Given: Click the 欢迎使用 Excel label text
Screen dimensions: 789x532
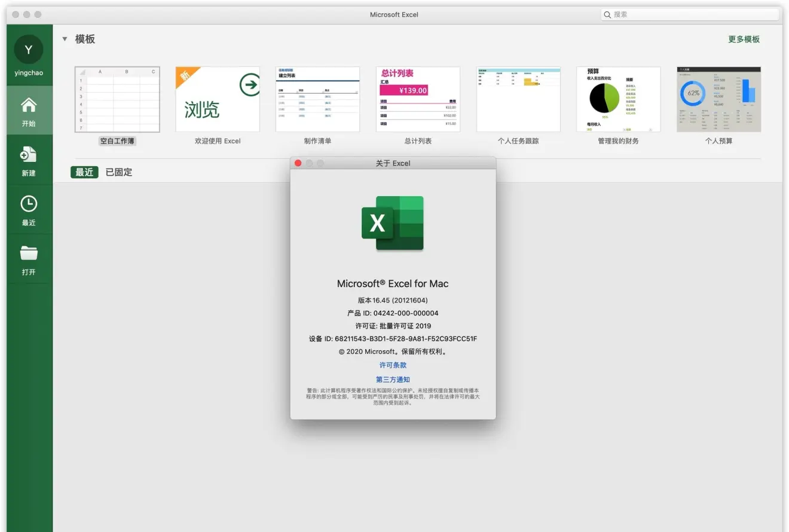Looking at the screenshot, I should pos(218,141).
